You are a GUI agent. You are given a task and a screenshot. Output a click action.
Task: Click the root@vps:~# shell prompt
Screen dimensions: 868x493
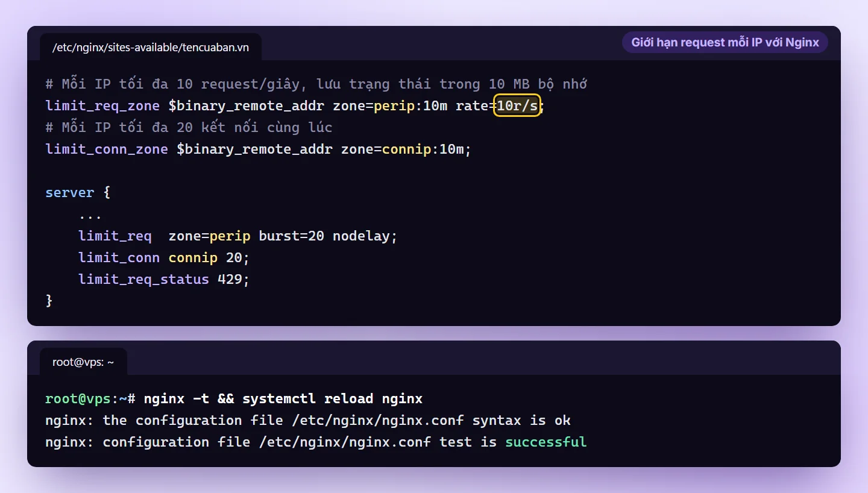[x=90, y=399]
